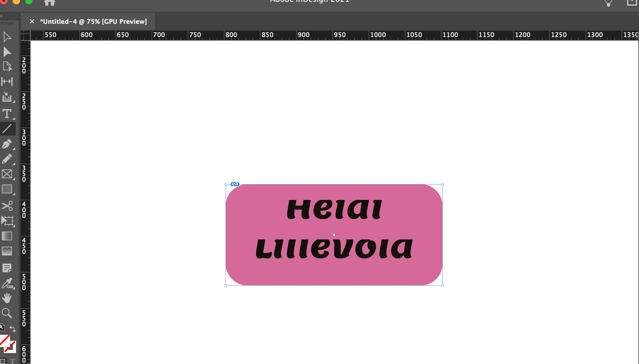Click the Untitled-4 document tab
The width and height of the screenshot is (639, 364).
point(93,22)
